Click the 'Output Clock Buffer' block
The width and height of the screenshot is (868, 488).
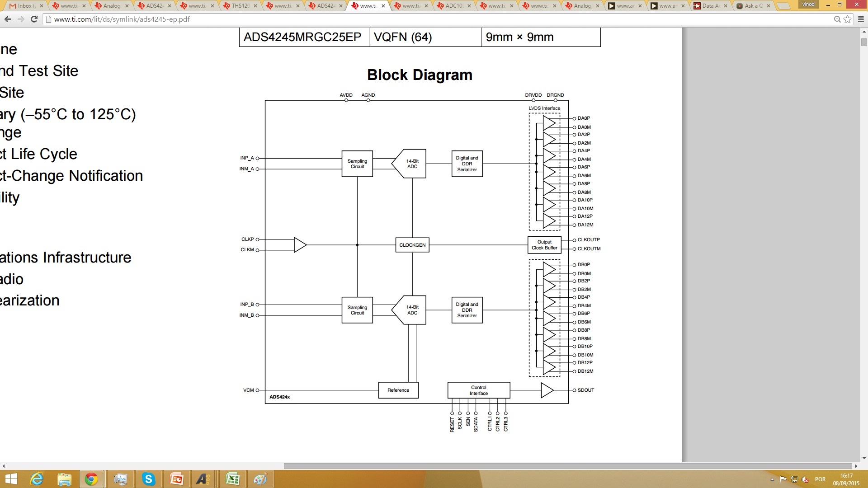pyautogui.click(x=544, y=245)
